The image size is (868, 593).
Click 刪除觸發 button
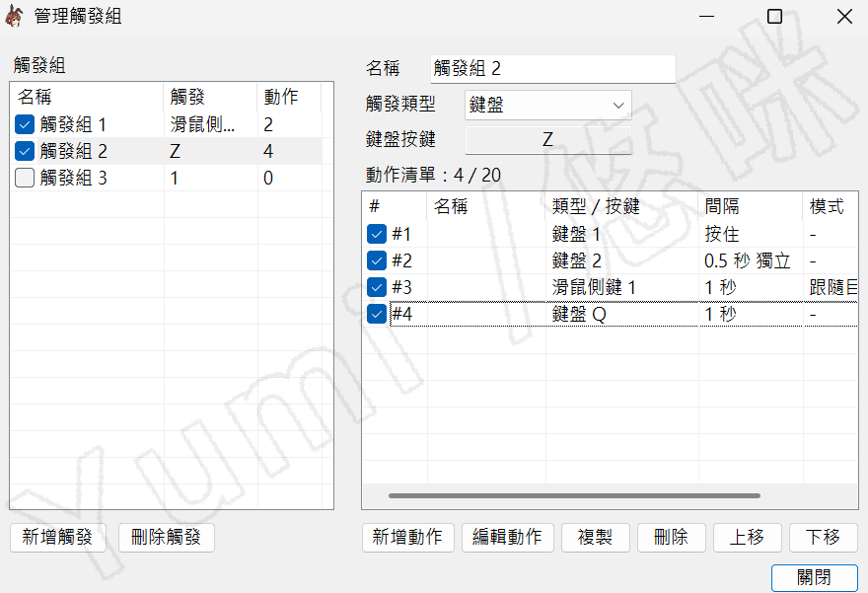pyautogui.click(x=166, y=537)
